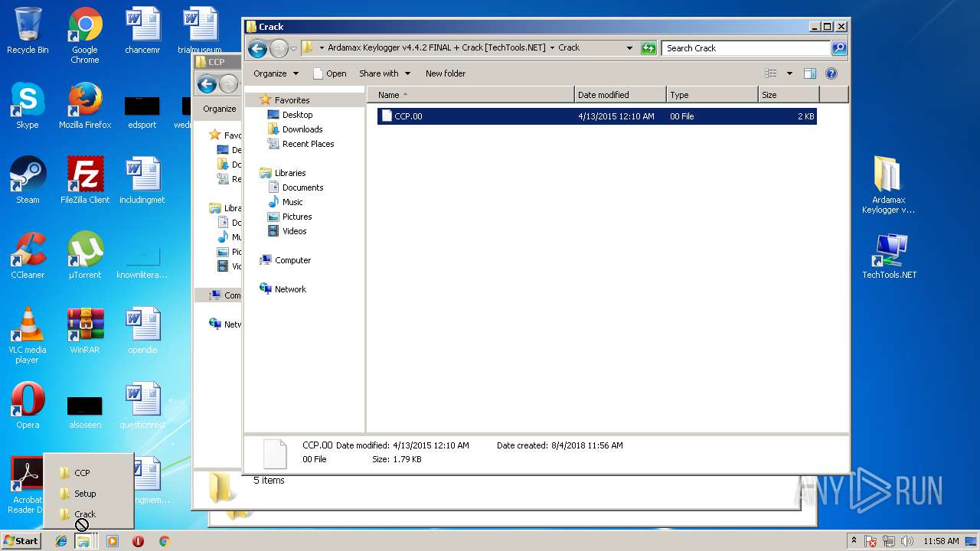Select Computer in navigation pane
This screenshot has width=980, height=551.
pos(292,260)
